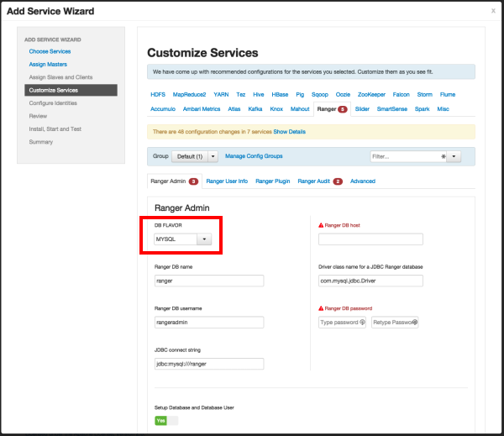Click the eye icon in Type password field
504x436 pixels.
(362, 322)
